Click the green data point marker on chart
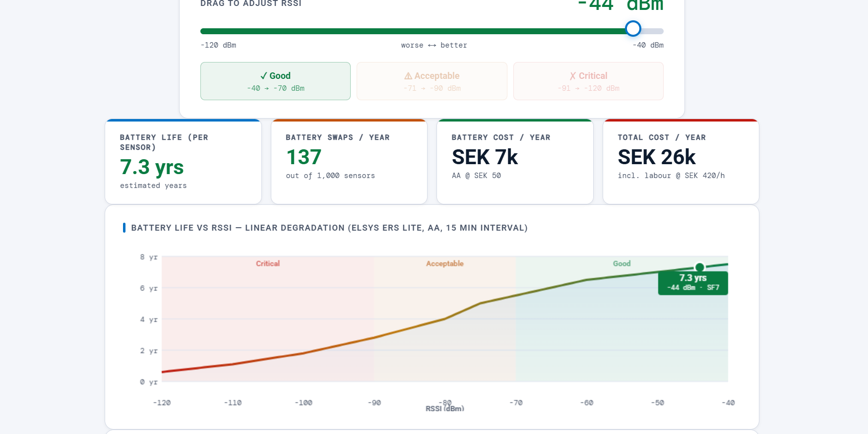 click(699, 267)
